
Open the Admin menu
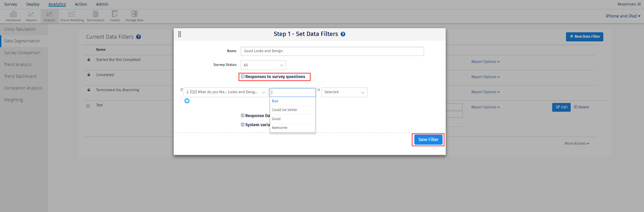102,4
